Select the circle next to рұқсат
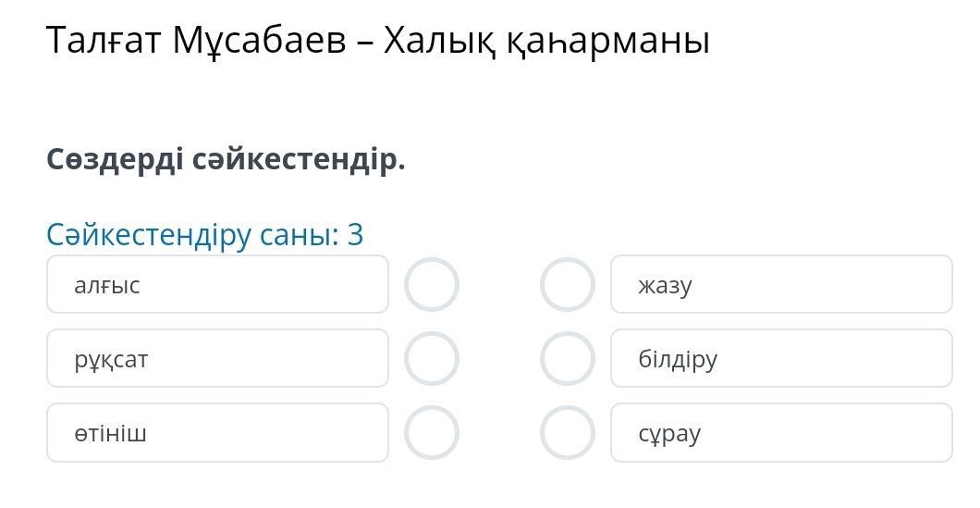The height and width of the screenshot is (508, 980). point(432,359)
